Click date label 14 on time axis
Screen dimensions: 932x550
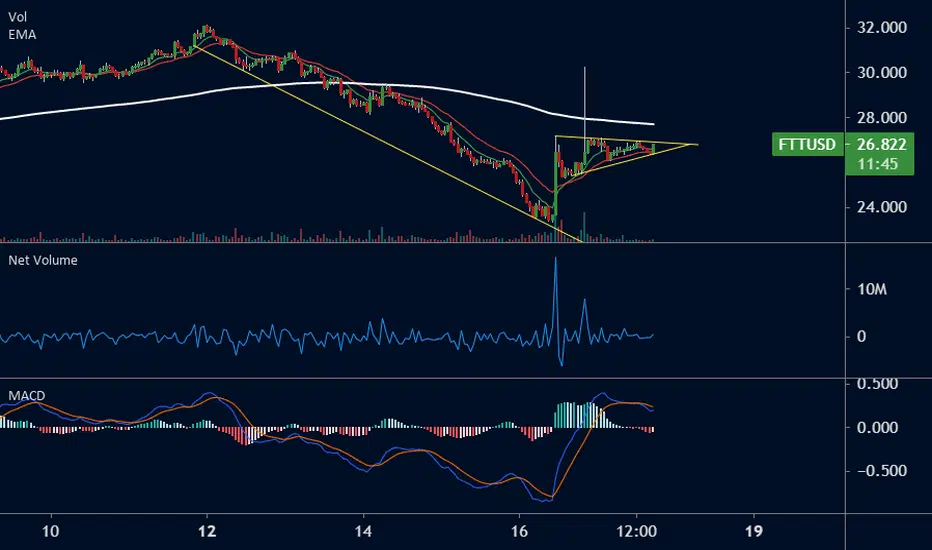363,531
